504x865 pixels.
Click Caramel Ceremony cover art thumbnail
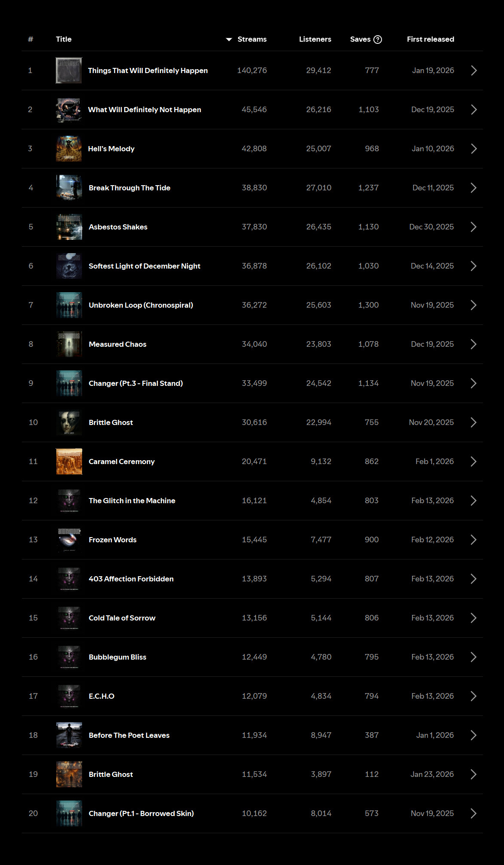tap(69, 462)
